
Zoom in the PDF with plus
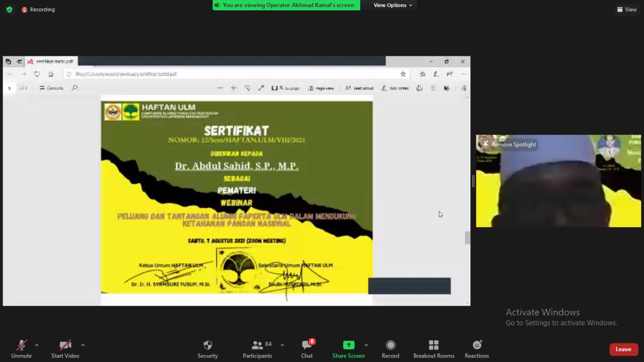tap(233, 88)
